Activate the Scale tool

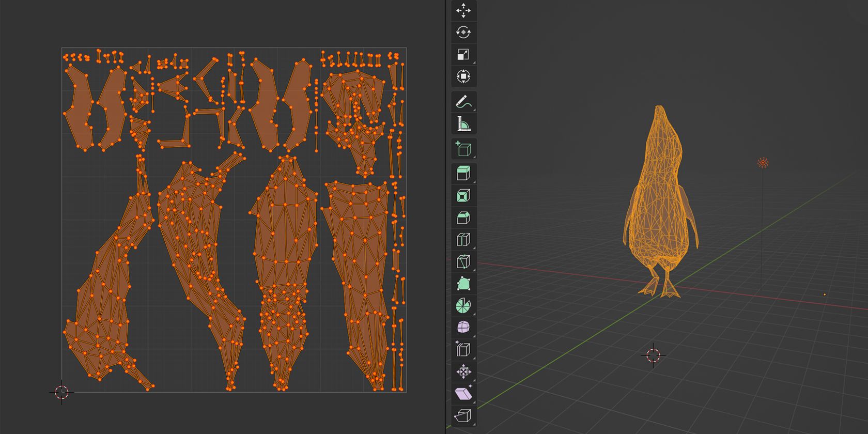click(463, 55)
